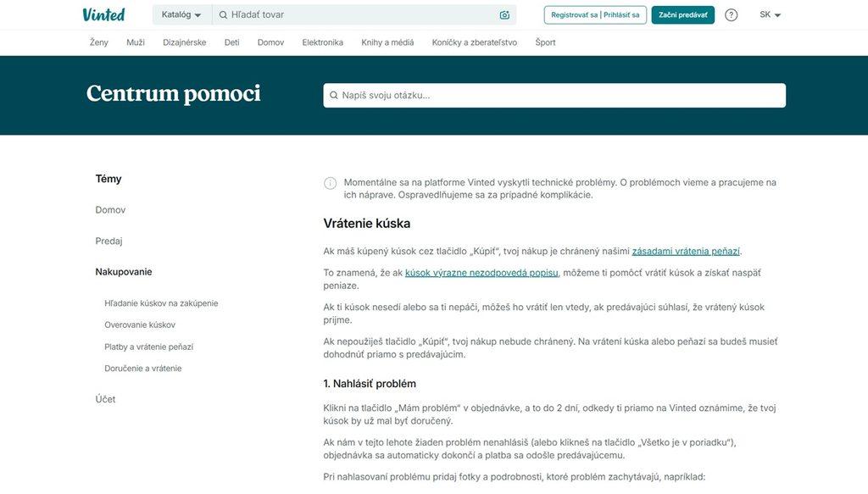Viewport: 868px width, 494px height.
Task: Click the info icon beside technical problems notice
Action: tap(330, 183)
